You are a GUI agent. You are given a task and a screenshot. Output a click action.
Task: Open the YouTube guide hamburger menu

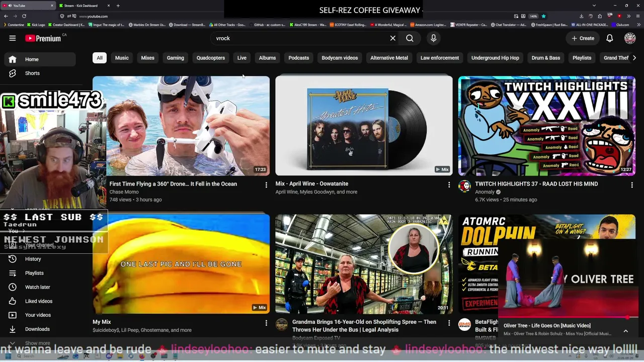[x=13, y=38]
